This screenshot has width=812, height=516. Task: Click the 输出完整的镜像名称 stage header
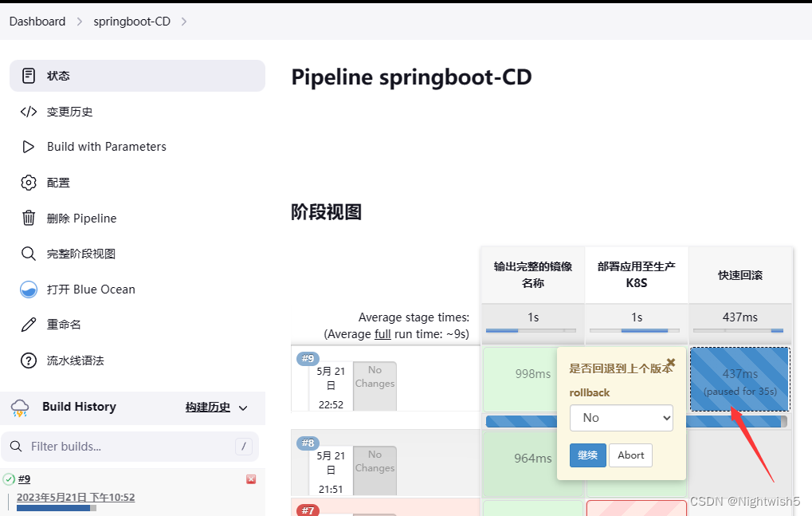point(533,275)
